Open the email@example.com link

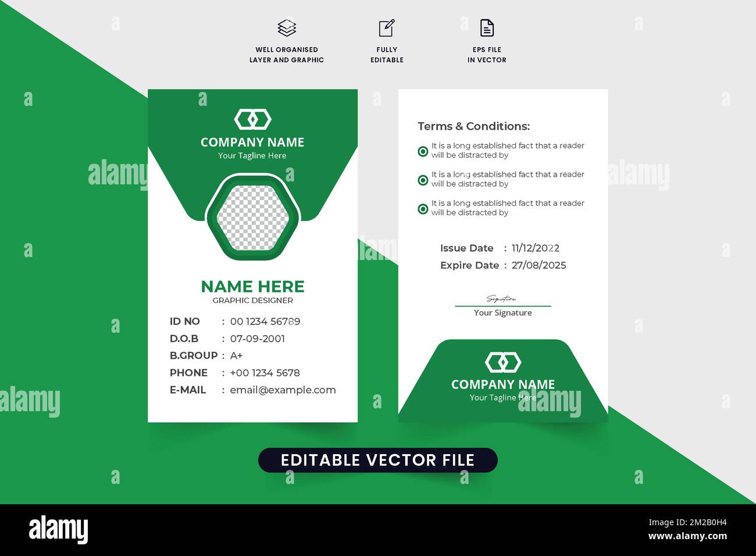coord(283,390)
